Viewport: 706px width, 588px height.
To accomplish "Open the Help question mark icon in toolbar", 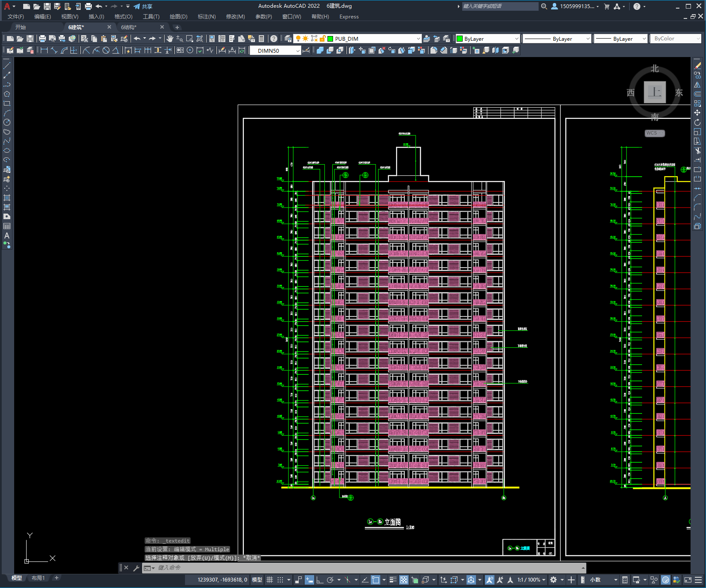I will [274, 39].
